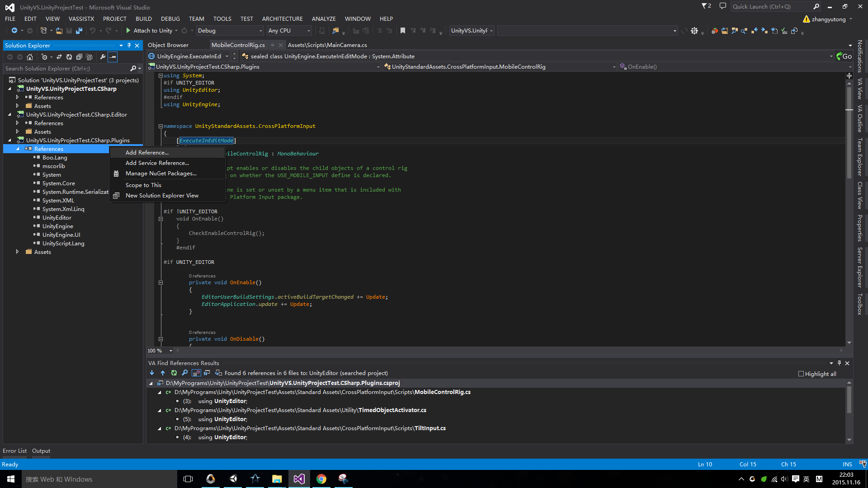The height and width of the screenshot is (488, 868).
Task: Click Sync with Active Document icon
Action: point(59,57)
